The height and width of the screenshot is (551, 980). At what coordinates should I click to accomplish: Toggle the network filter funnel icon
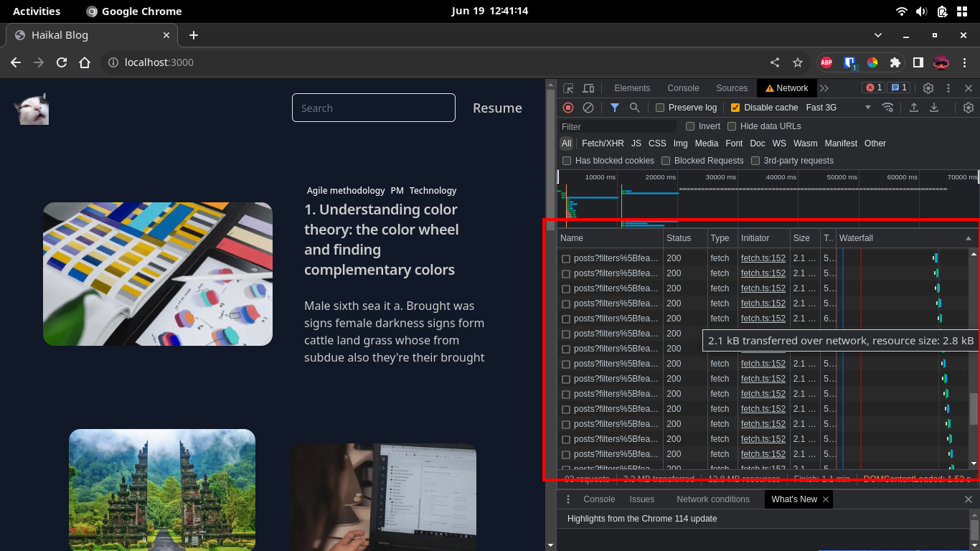point(615,108)
